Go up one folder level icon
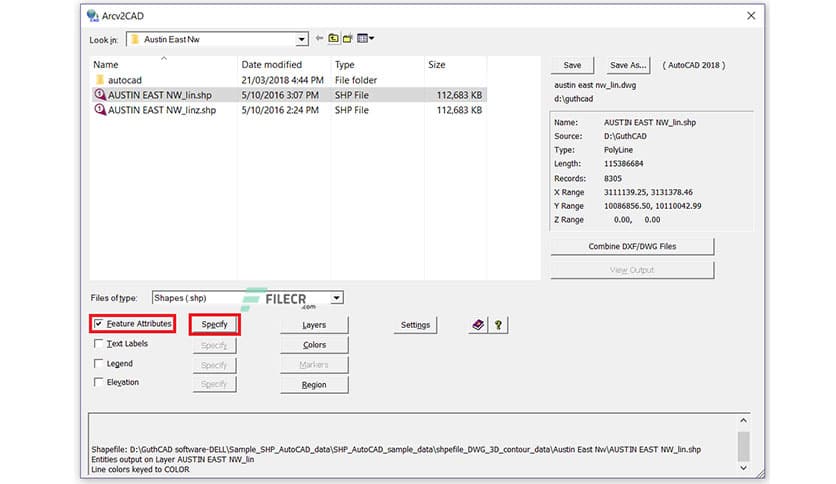This screenshot has width=836, height=484. click(333, 38)
